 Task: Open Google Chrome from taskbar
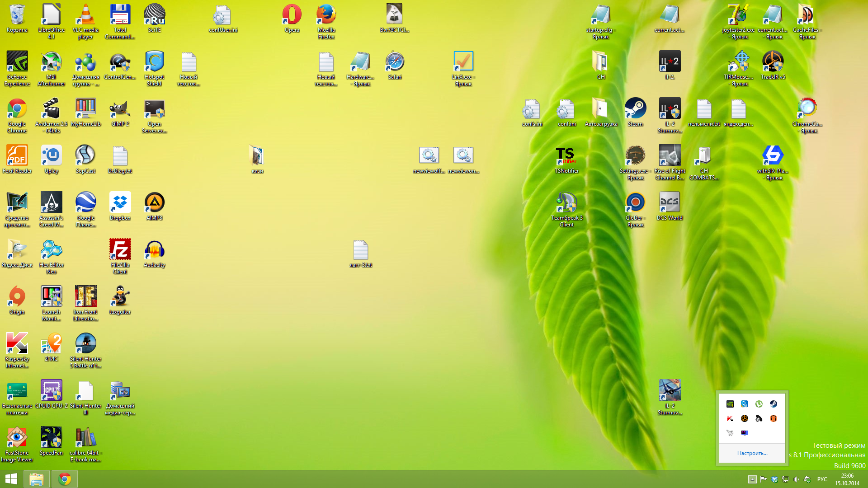tap(64, 479)
